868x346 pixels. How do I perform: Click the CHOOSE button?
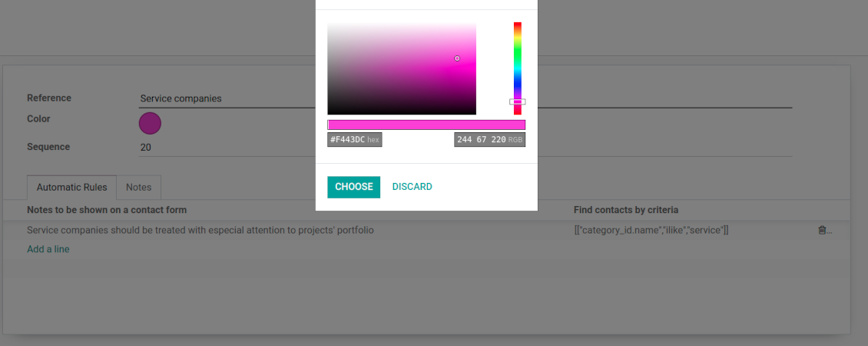click(354, 187)
